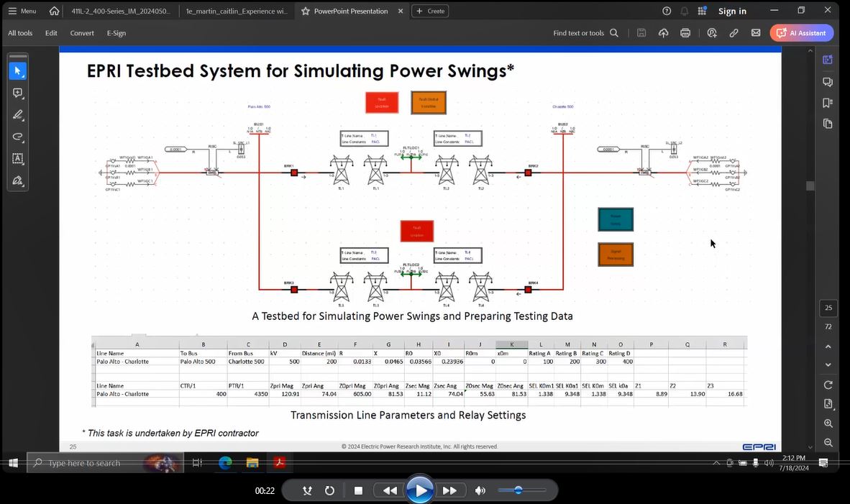The width and height of the screenshot is (850, 504).
Task: Open the Convert menu item
Action: pyautogui.click(x=82, y=33)
